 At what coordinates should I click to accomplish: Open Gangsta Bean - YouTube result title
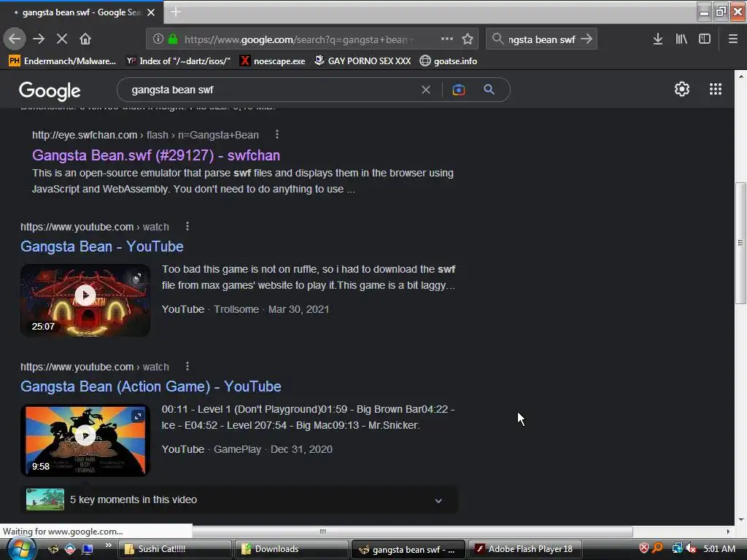click(x=102, y=246)
